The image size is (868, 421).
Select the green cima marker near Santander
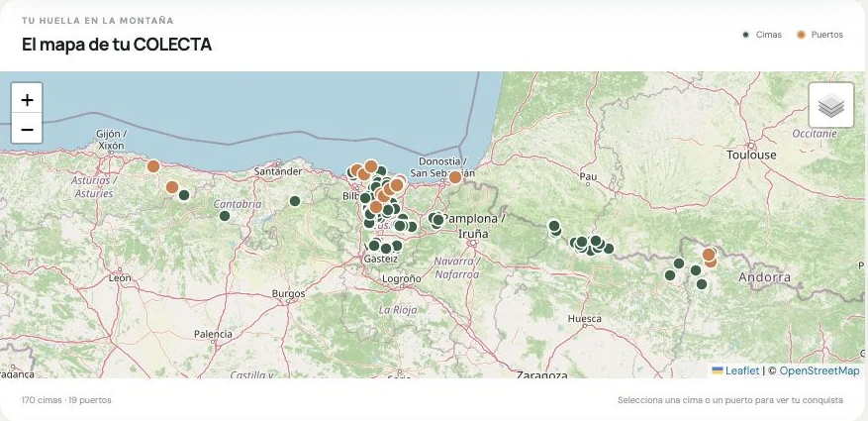coord(295,201)
